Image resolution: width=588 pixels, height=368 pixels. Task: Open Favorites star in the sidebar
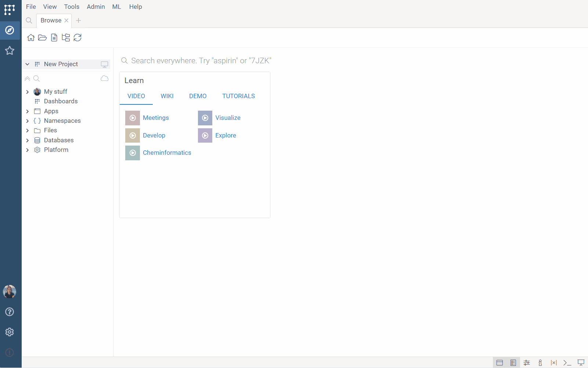pos(10,51)
